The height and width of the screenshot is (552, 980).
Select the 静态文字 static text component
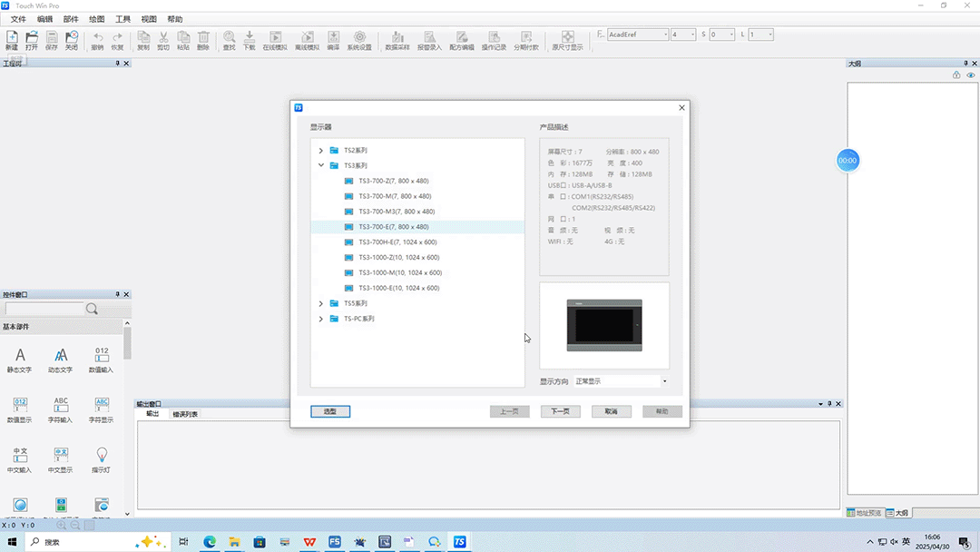(x=19, y=360)
